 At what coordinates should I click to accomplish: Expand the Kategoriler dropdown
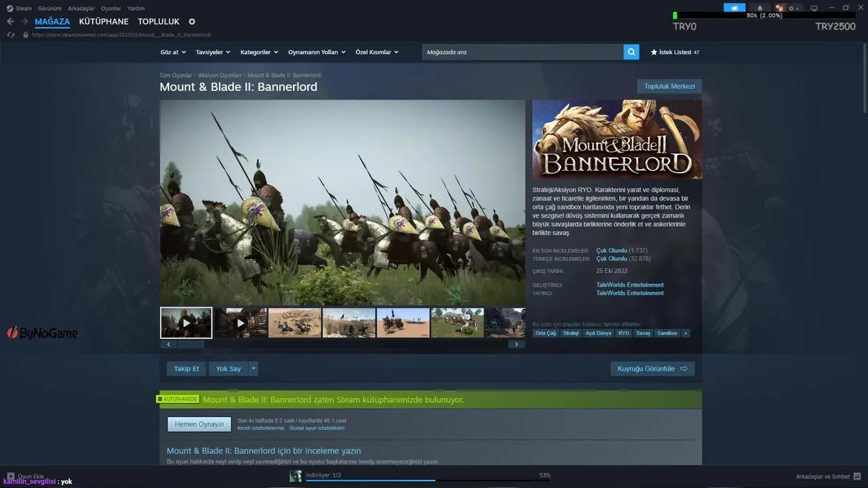coord(259,52)
